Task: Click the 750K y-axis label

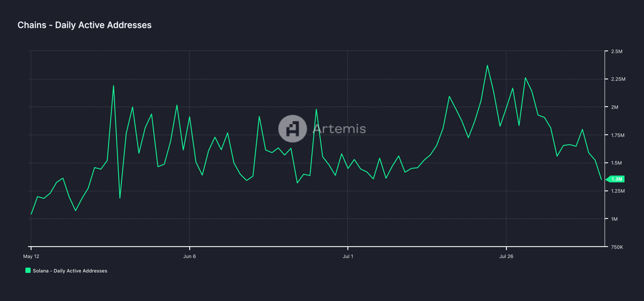Action: point(617,247)
